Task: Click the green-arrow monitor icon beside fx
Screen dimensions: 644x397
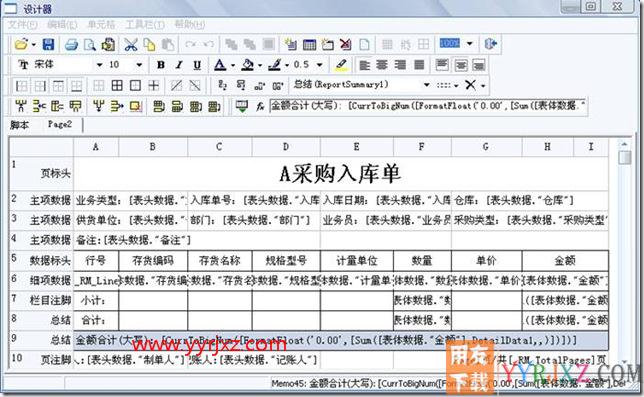Action: tap(242, 106)
